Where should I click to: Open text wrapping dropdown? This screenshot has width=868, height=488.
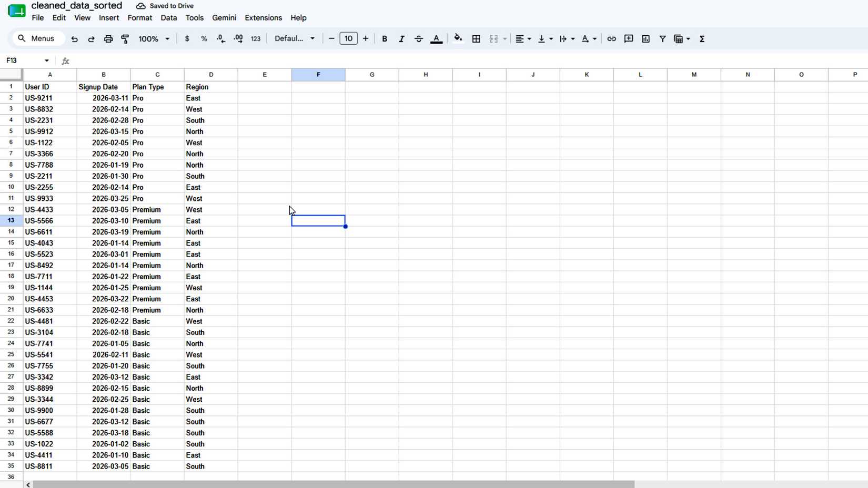click(x=567, y=39)
